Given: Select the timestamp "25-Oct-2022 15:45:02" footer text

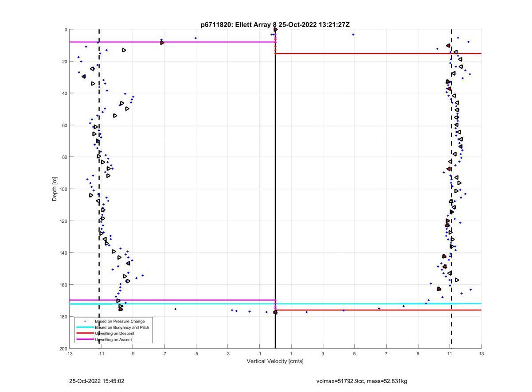Looking at the screenshot, I should pos(97,381).
